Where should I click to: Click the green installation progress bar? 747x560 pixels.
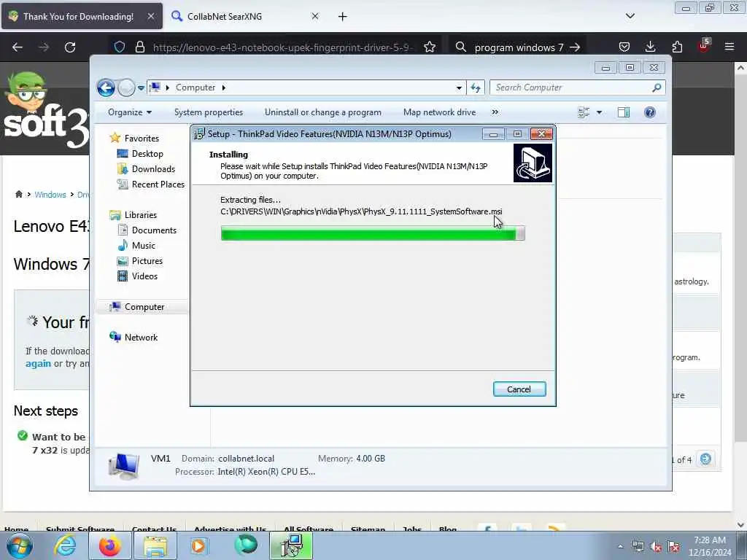click(373, 233)
